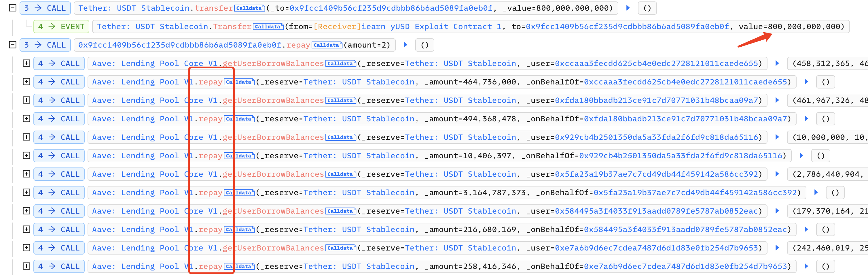Show return arrow on repay 258,416,346 row

pos(806,266)
